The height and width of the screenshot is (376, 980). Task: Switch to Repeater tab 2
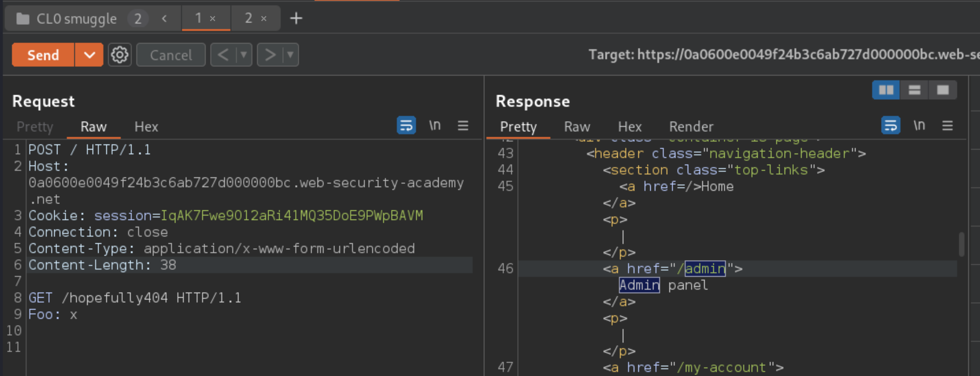248,18
